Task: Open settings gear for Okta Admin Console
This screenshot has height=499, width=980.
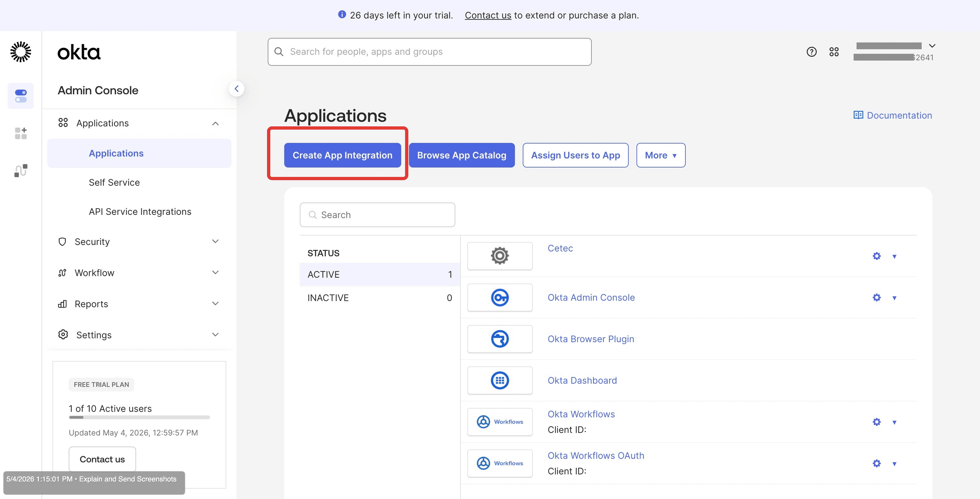Action: (x=877, y=297)
